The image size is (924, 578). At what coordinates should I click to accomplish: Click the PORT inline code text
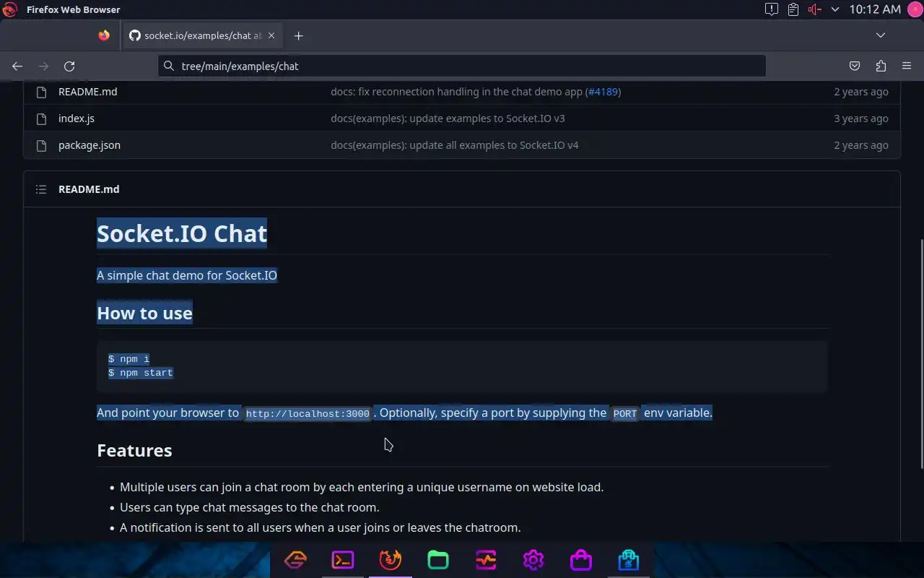click(624, 414)
